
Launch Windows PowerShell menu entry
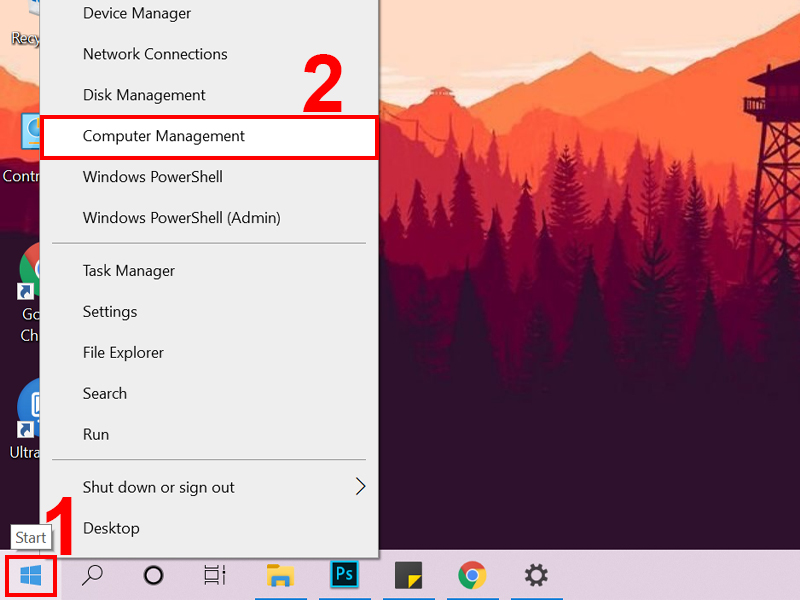[209, 177]
